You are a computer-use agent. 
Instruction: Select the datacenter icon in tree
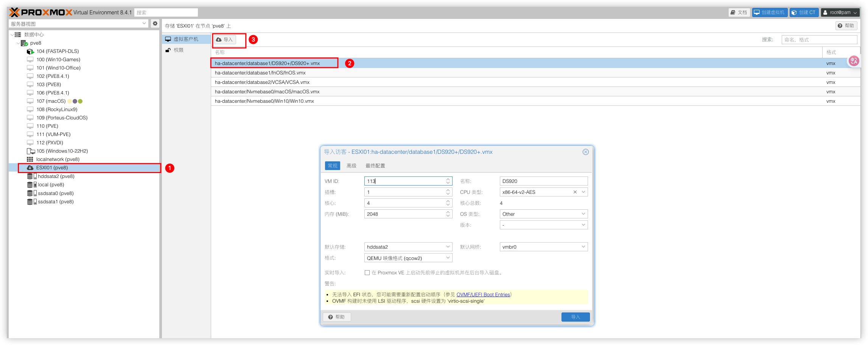tap(18, 34)
